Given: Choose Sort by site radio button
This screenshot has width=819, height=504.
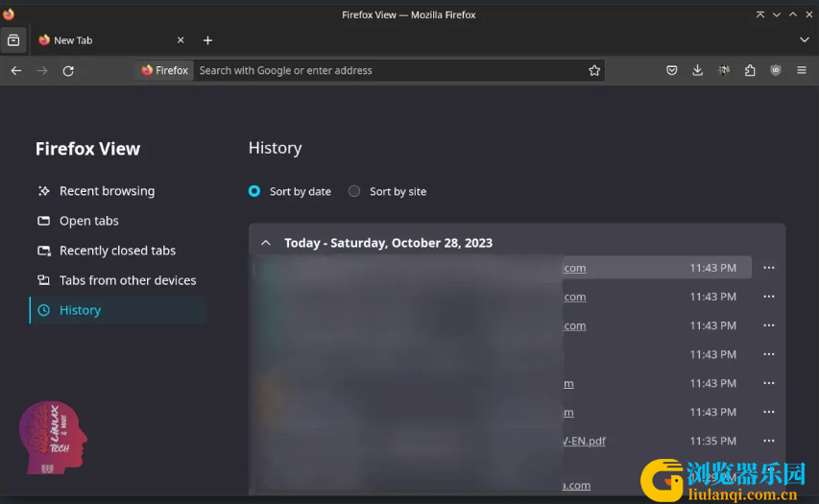Looking at the screenshot, I should coord(354,191).
